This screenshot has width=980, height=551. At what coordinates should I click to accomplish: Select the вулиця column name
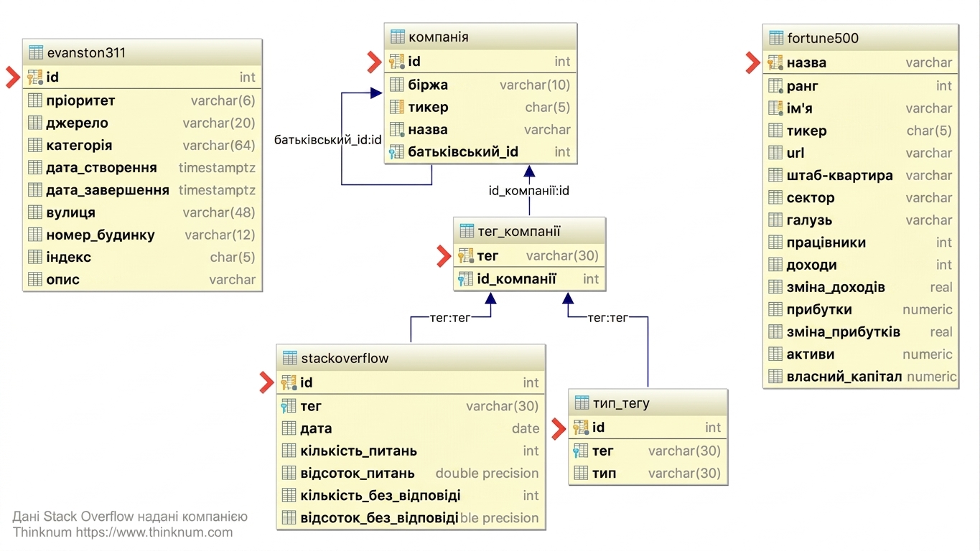[71, 212]
